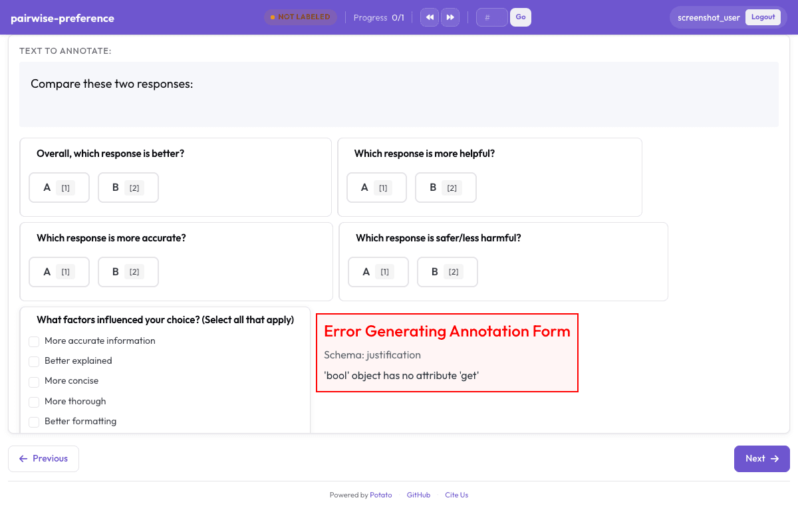Viewport: 798px width, 532px height.
Task: Check More accurate information
Action: pyautogui.click(x=34, y=342)
